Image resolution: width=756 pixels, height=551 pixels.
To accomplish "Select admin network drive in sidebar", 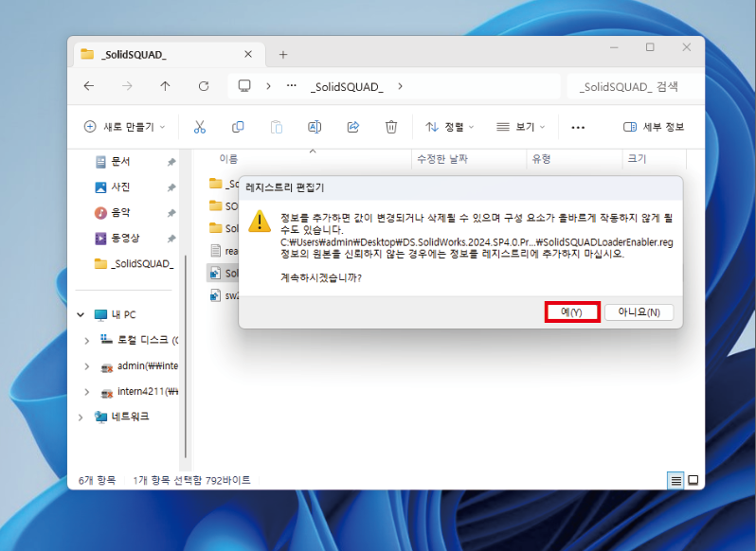I will tap(139, 366).
